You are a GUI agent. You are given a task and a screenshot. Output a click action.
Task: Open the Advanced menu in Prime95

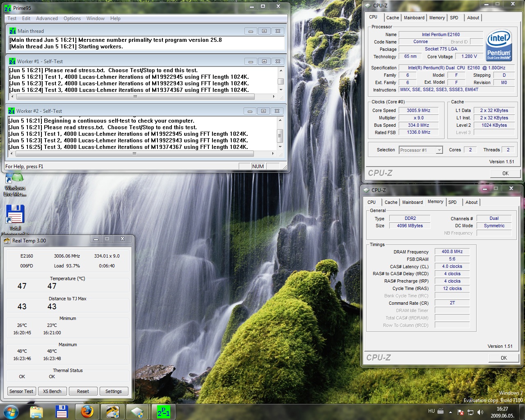coord(47,18)
